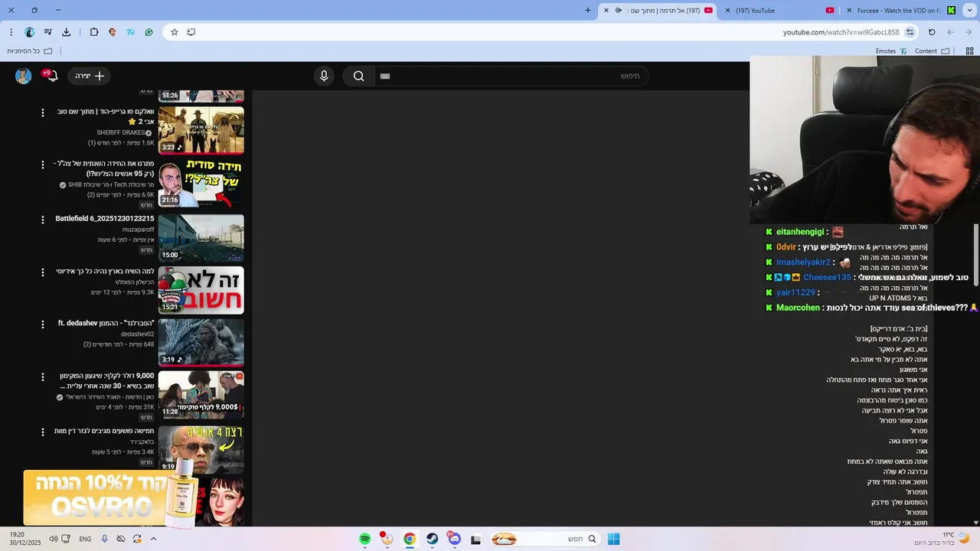The image size is (980, 551).
Task: Open the Windows Start button
Action: (613, 539)
